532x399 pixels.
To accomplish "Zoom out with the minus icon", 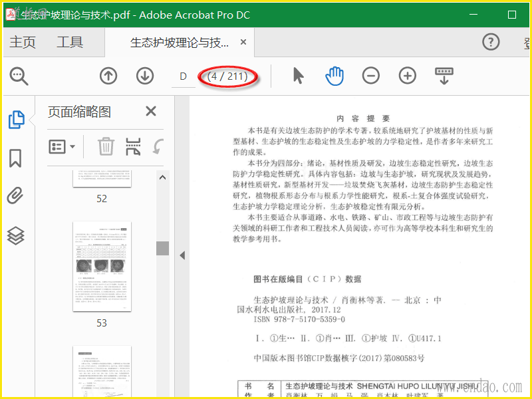I will (371, 75).
